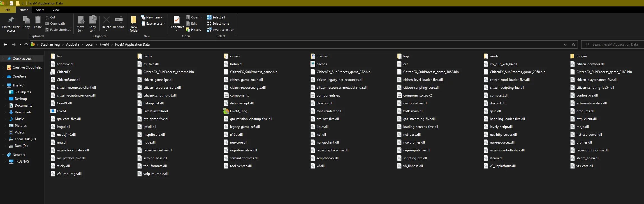Open recent locations dropdown arrow
Image resolution: width=644 pixels, height=204 pixels.
click(20, 44)
